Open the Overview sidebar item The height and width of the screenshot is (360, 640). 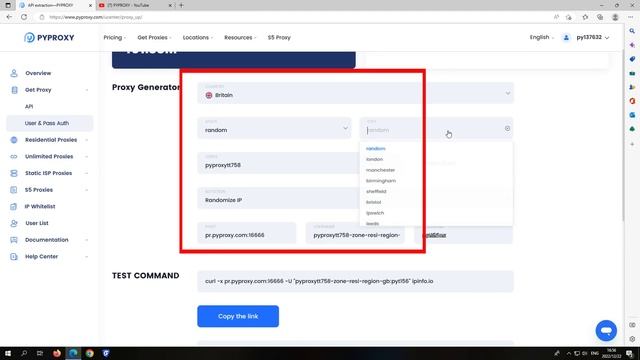[38, 73]
